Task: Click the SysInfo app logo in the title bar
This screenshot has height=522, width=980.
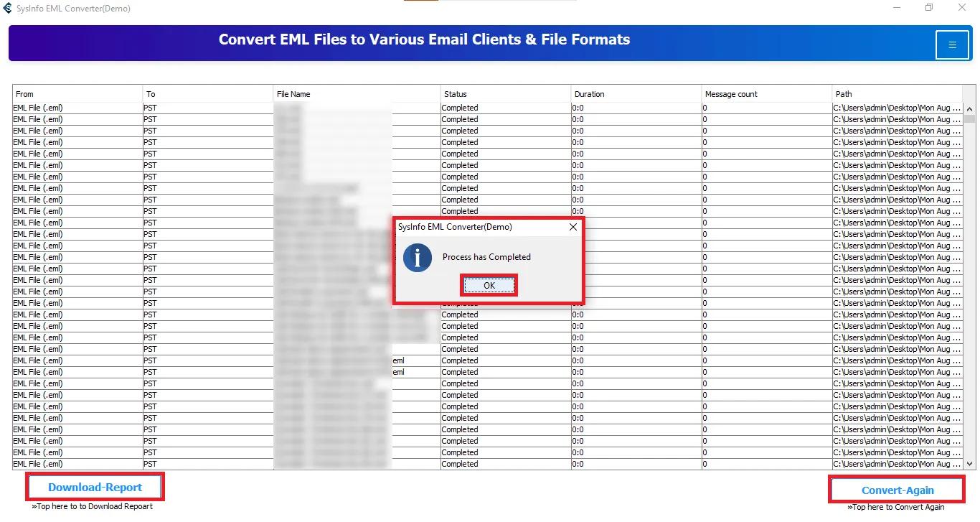Action: 8,8
